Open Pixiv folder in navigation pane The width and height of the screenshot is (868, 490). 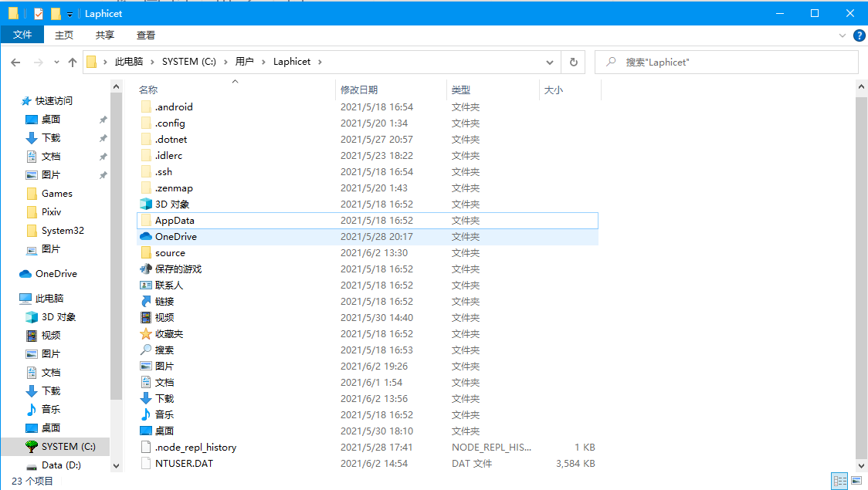(x=51, y=211)
